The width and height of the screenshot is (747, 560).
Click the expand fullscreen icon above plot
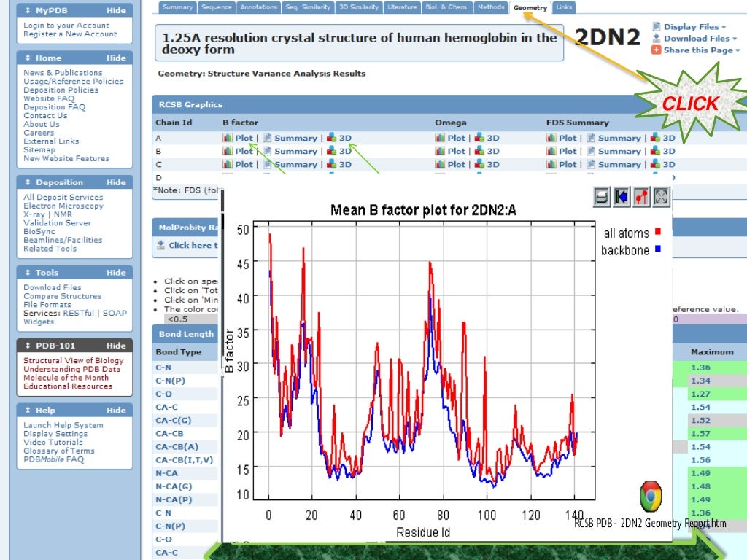661,196
